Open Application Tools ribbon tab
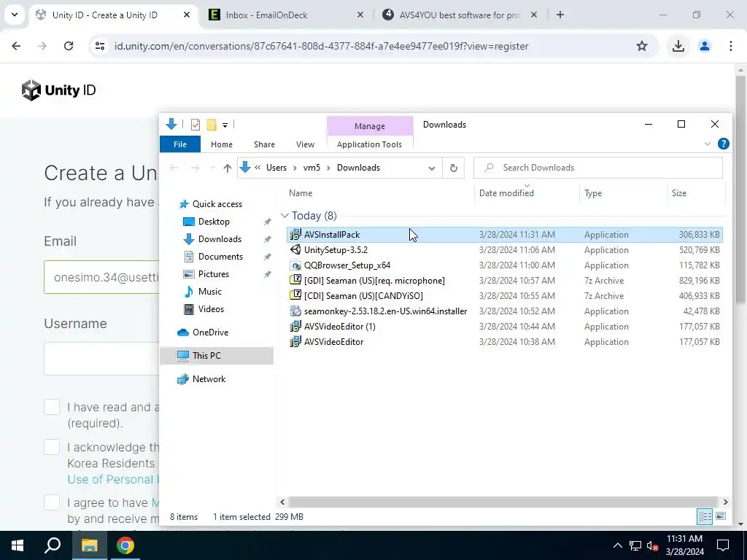 [369, 144]
